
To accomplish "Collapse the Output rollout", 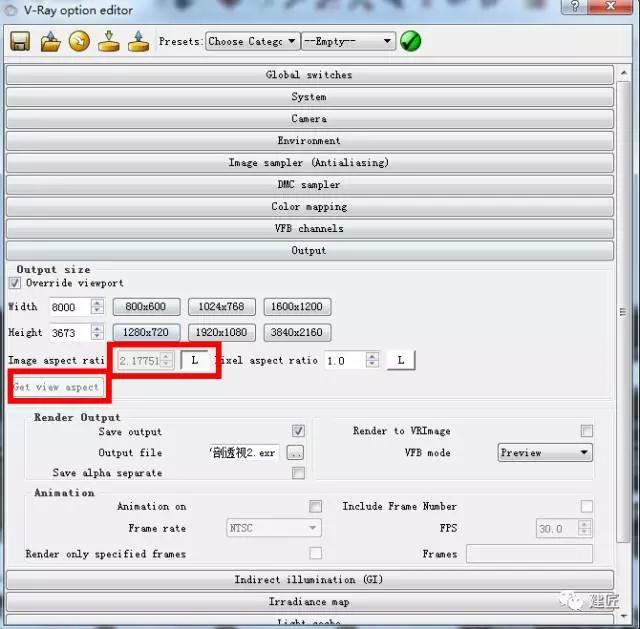I will (x=310, y=251).
